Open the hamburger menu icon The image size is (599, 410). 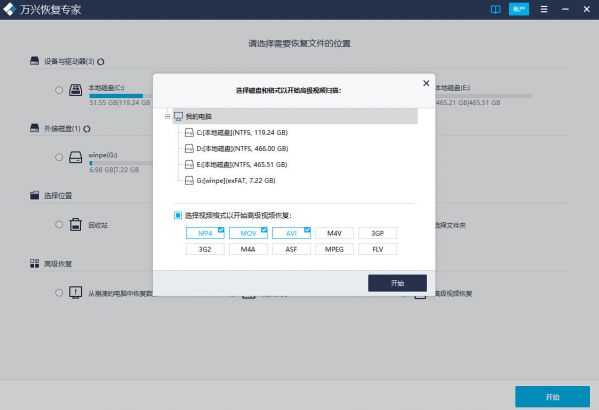pyautogui.click(x=544, y=9)
